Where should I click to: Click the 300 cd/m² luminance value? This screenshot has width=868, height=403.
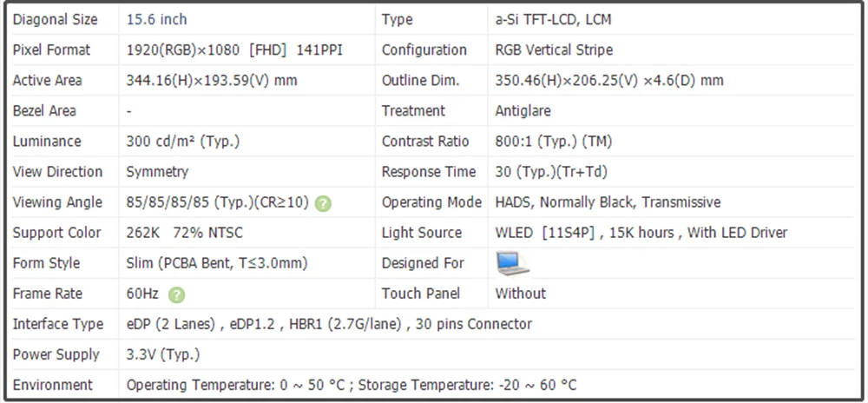pyautogui.click(x=183, y=141)
